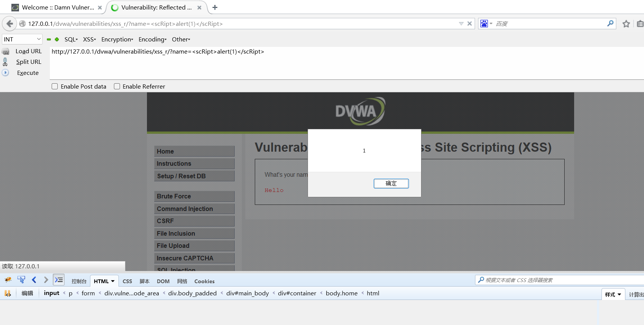Open Setup / Reset DB page
Screen dimensions: 644x325
click(194, 176)
